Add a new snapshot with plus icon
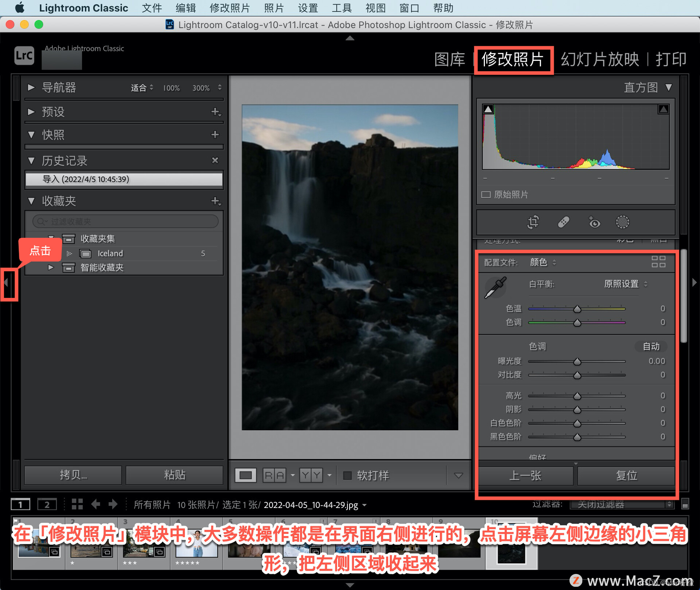 (x=215, y=135)
